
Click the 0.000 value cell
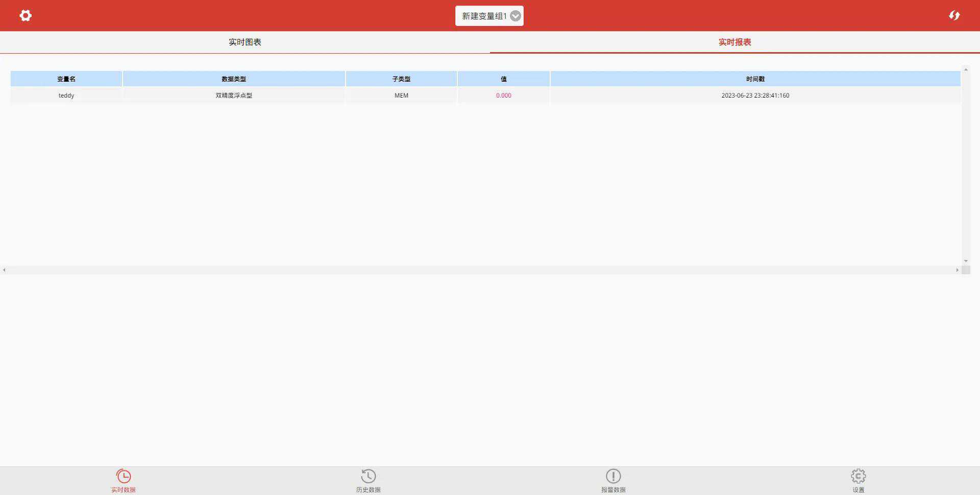(504, 96)
